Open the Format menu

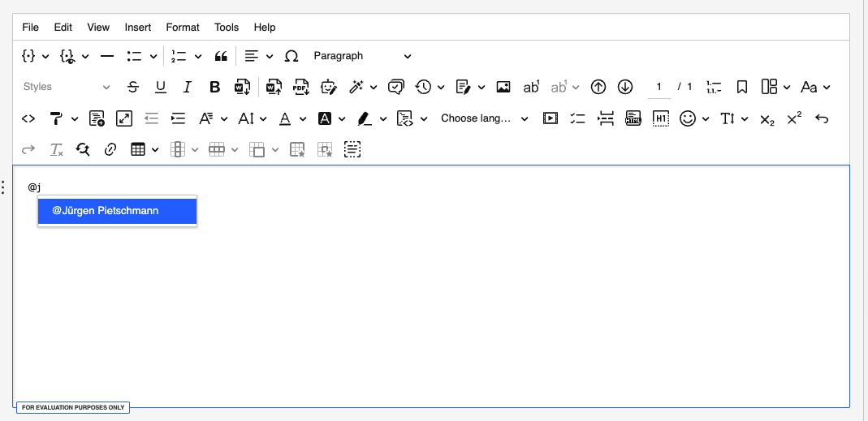tap(183, 27)
